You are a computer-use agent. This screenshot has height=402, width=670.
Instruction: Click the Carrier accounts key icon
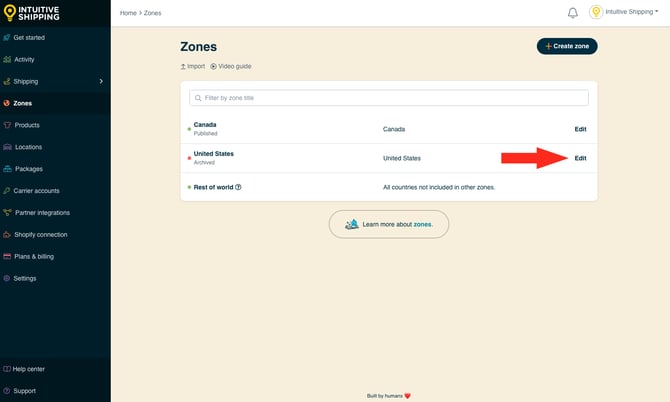7,191
